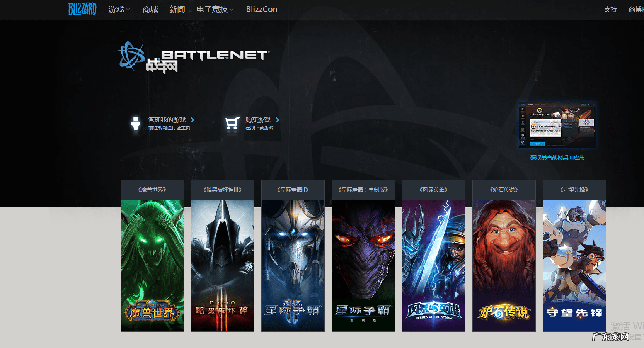This screenshot has width=644, height=348.
Task: Select the 《守望先锋》 game tab header
Action: (x=574, y=190)
